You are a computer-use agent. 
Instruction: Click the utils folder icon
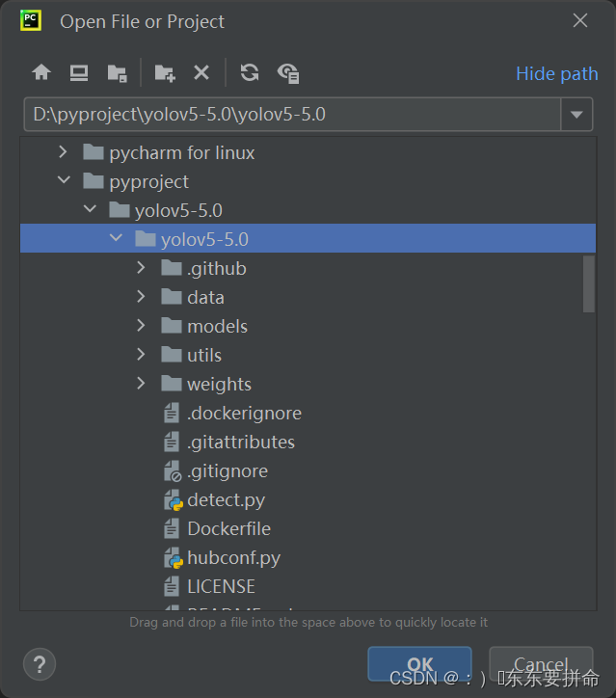click(x=172, y=355)
